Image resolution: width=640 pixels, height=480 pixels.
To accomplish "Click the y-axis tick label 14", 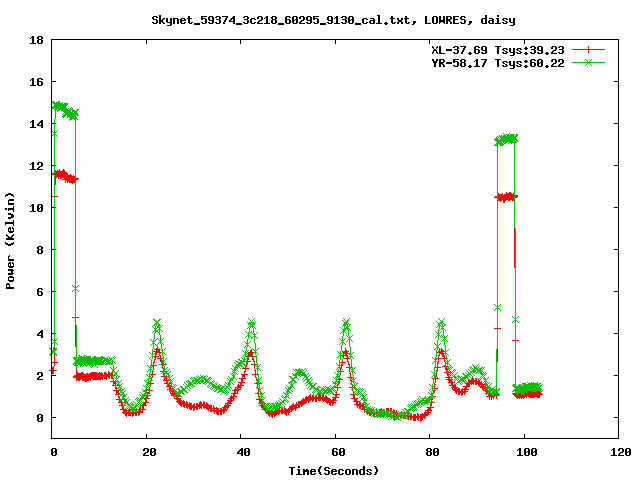I will click(x=37, y=124).
